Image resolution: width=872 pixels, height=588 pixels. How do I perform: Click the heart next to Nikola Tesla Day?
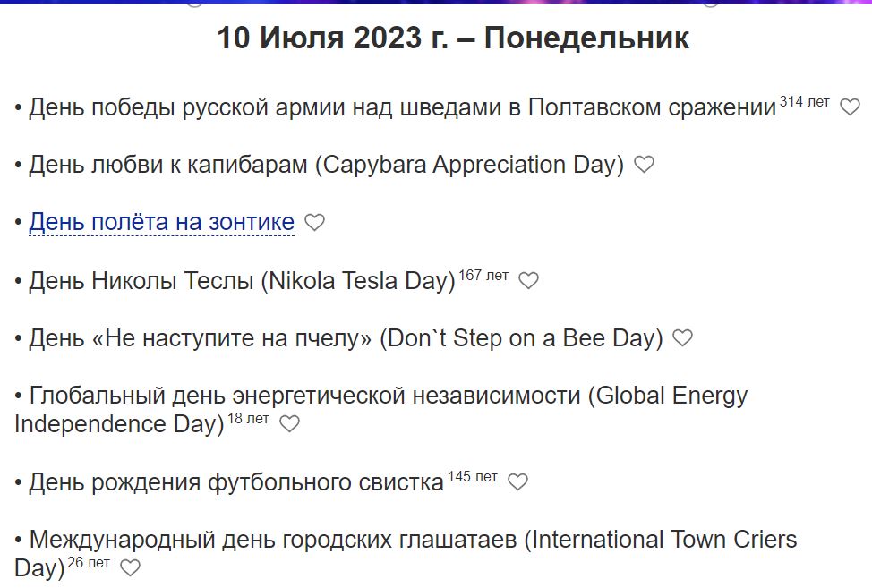pos(528,279)
